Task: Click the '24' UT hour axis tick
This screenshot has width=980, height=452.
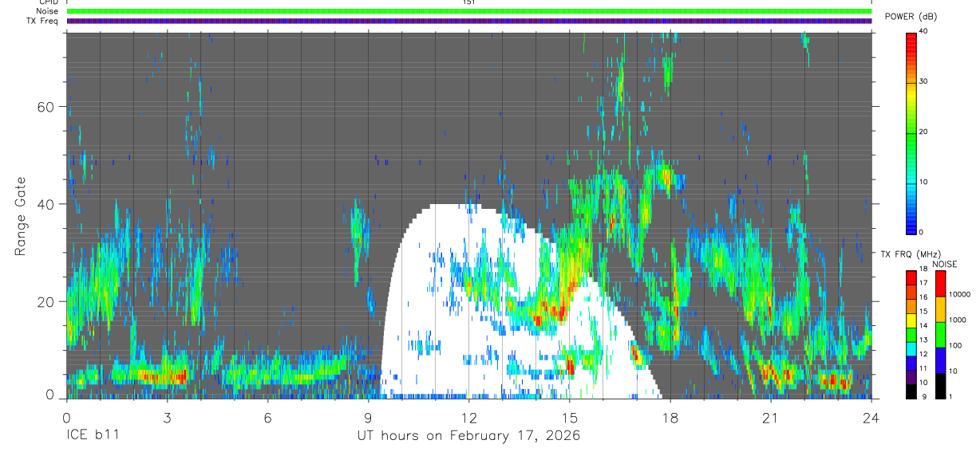Action: (x=871, y=418)
